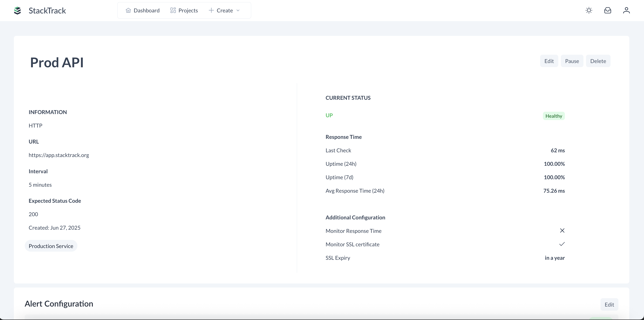Switch to the Projects tab
Screen dimensions: 644x320
point(188,10)
